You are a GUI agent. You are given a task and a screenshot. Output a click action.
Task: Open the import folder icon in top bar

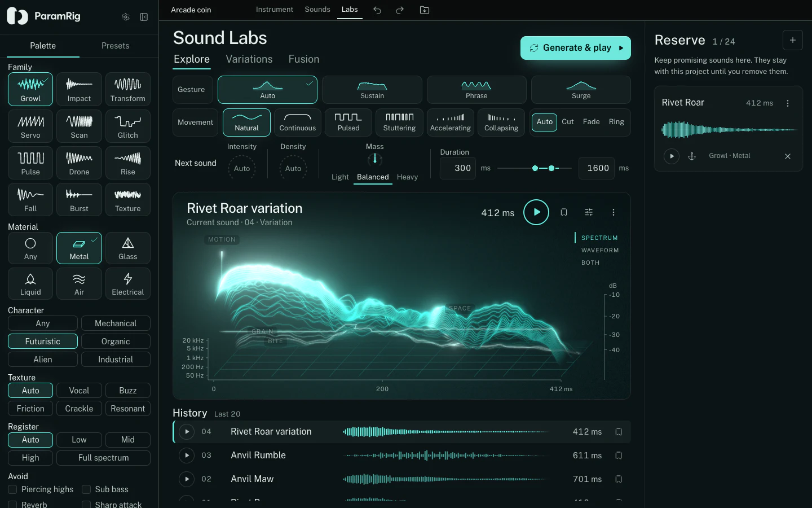point(425,10)
